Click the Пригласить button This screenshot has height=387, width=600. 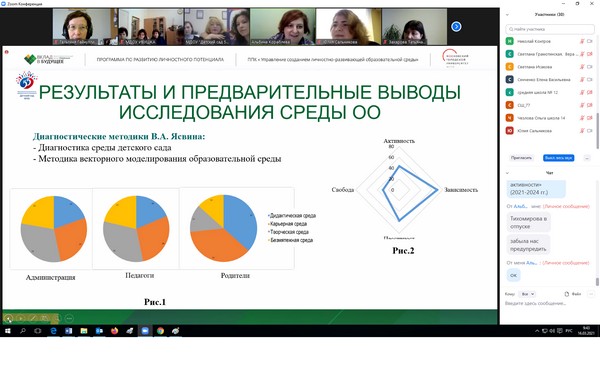point(522,158)
